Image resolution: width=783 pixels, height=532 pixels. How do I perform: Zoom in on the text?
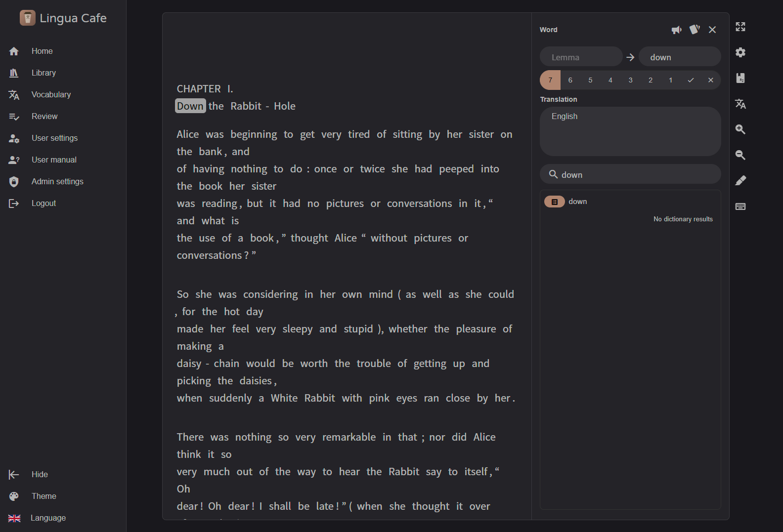click(740, 129)
